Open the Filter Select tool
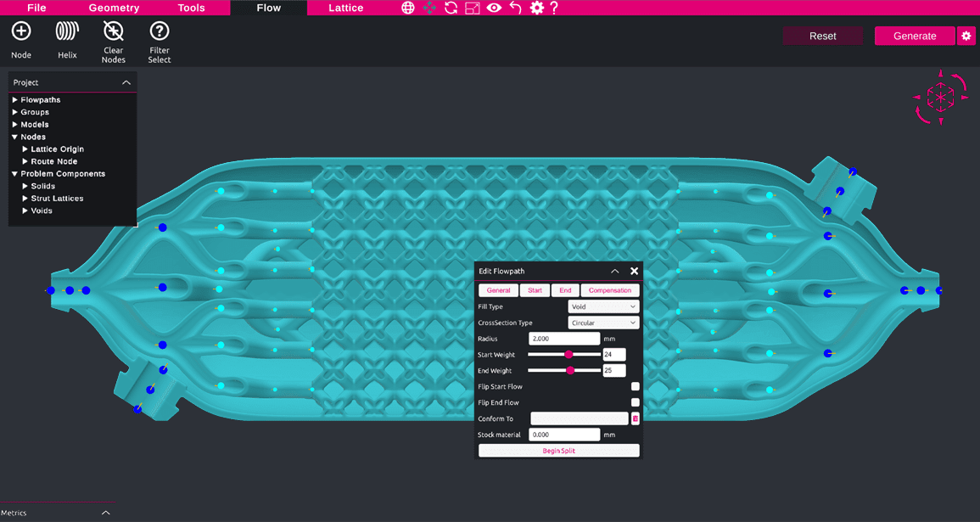This screenshot has width=980, height=522. pyautogui.click(x=160, y=32)
